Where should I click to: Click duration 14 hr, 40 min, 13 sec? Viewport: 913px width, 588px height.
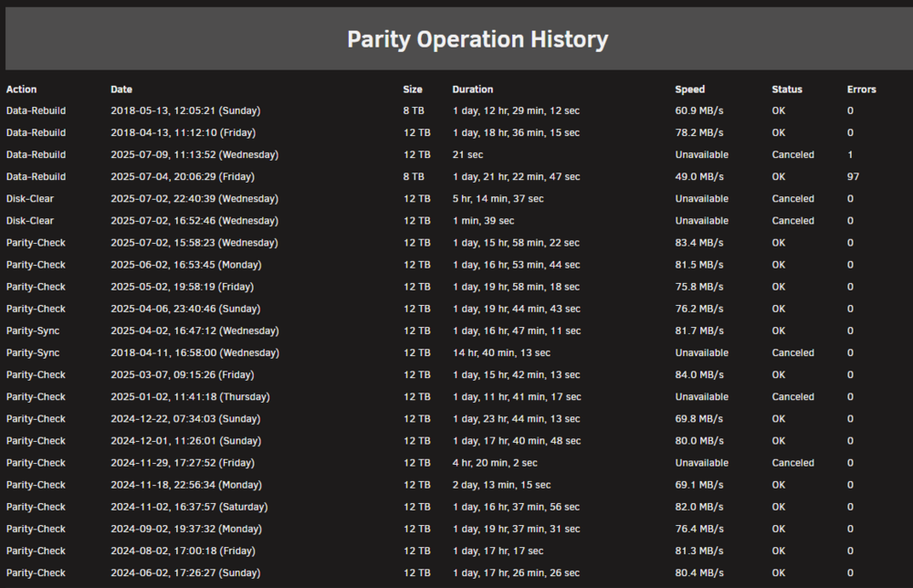[501, 352]
